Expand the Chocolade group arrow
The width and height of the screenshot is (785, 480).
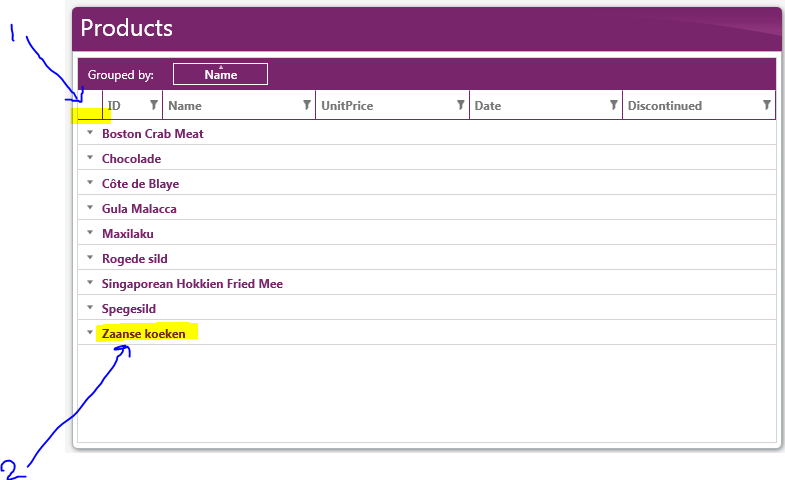click(89, 158)
